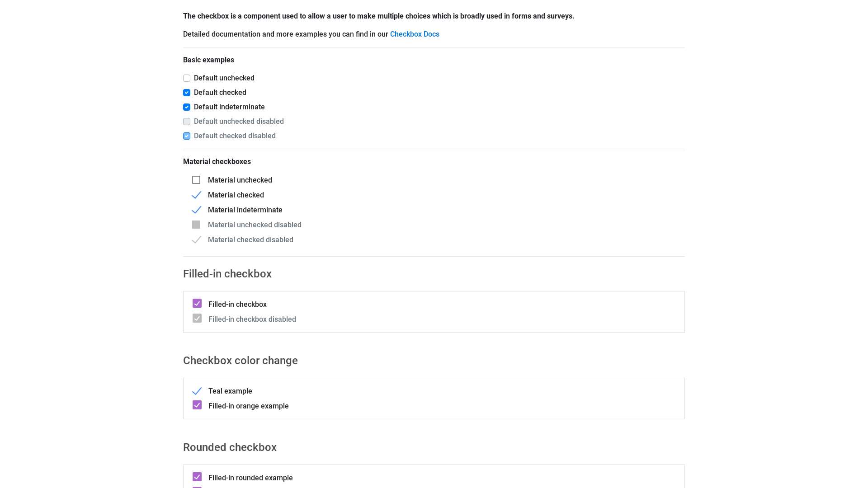Enable the Material unchecked checkbox

pyautogui.click(x=196, y=180)
